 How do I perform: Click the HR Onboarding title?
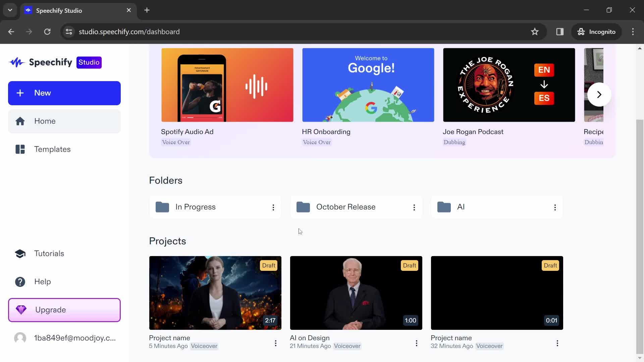pos(326,132)
